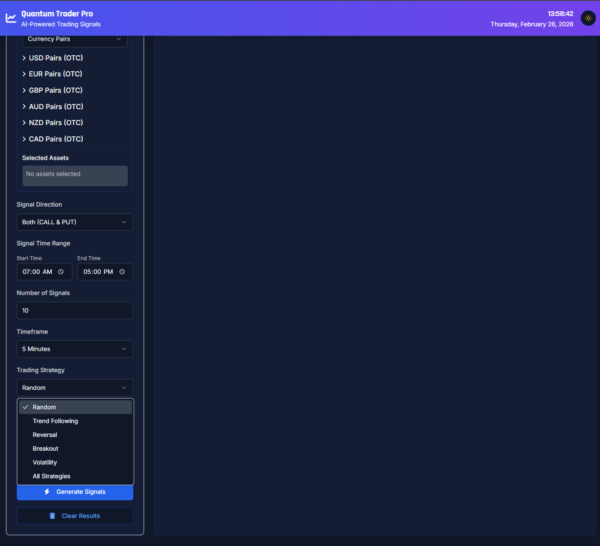Expand the AUD Pairs (OTC) group
The width and height of the screenshot is (600, 546).
point(54,106)
